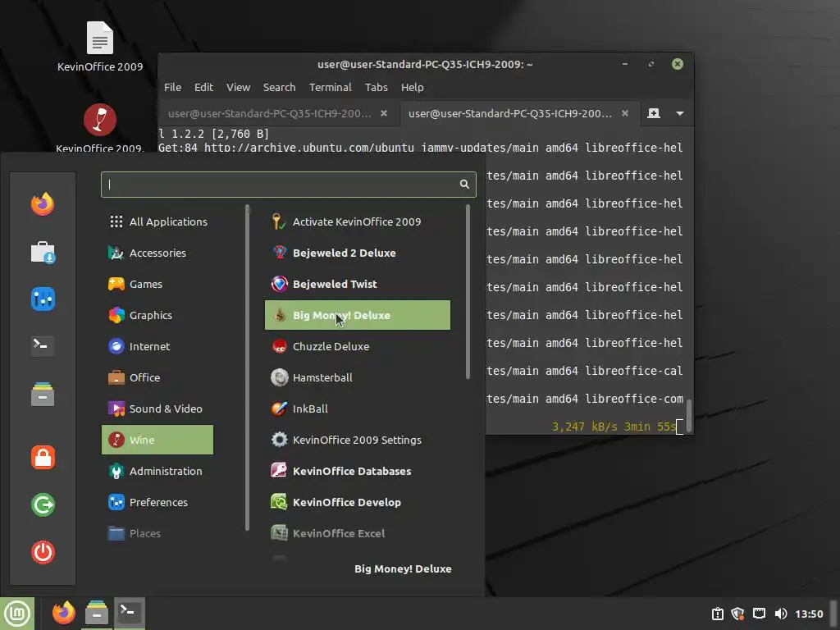Launch KevinOffice Develop
840x630 pixels.
[358, 502]
